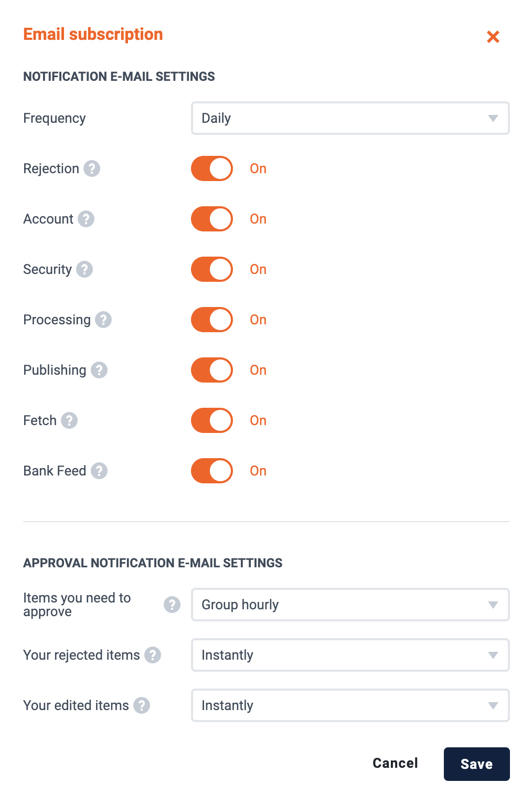Click the help icon next to Your rejected items
Viewport: 532px width, 804px height.
click(x=153, y=655)
